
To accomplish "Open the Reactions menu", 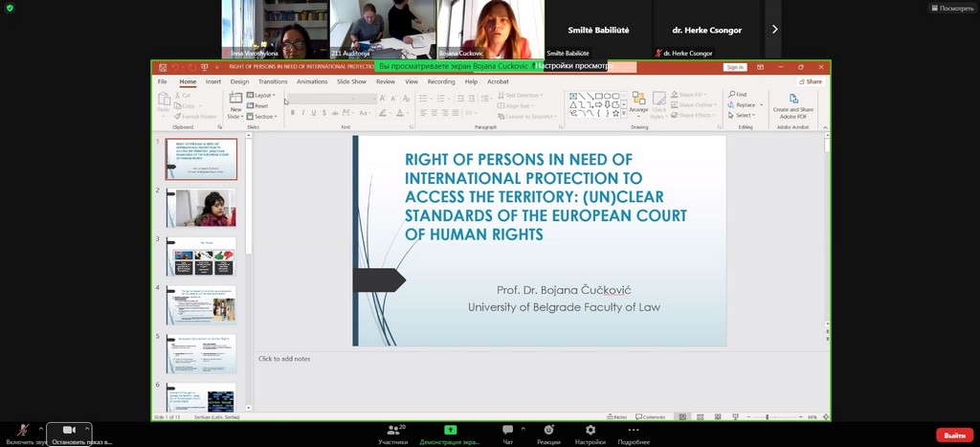I will pos(548,432).
